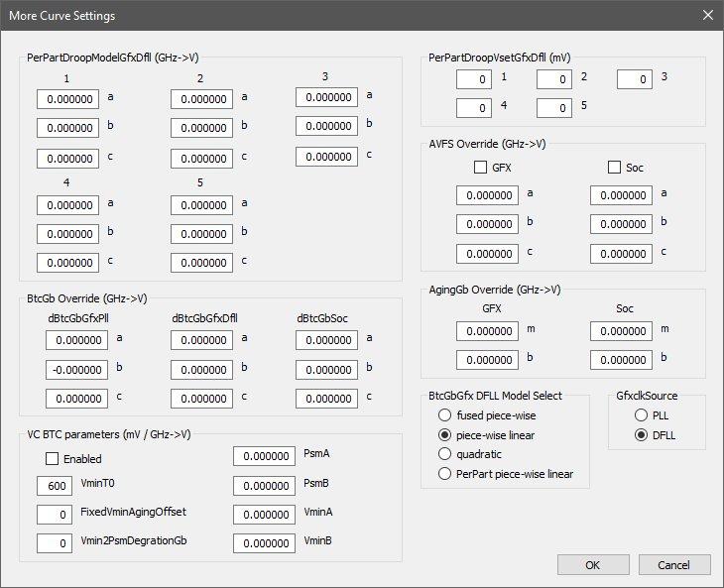Viewport: 724px width, 588px height.
Task: Click droop model 2 coefficient c field
Action: point(201,159)
